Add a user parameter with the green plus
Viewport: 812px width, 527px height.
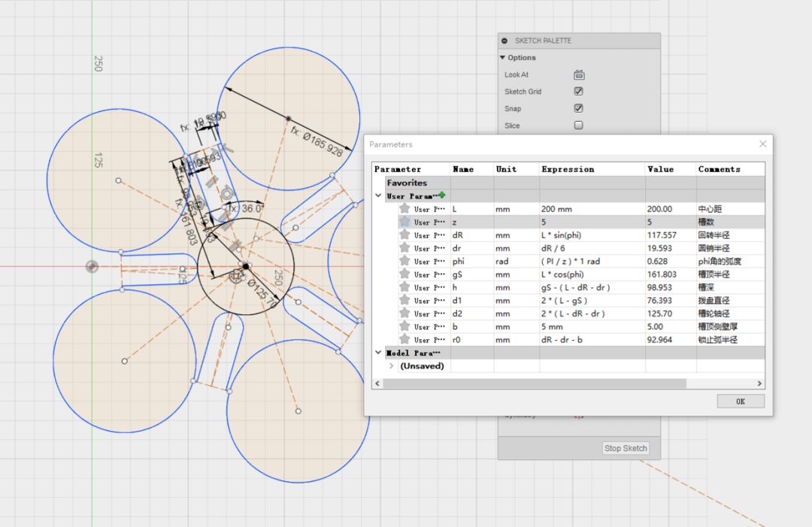click(x=442, y=195)
